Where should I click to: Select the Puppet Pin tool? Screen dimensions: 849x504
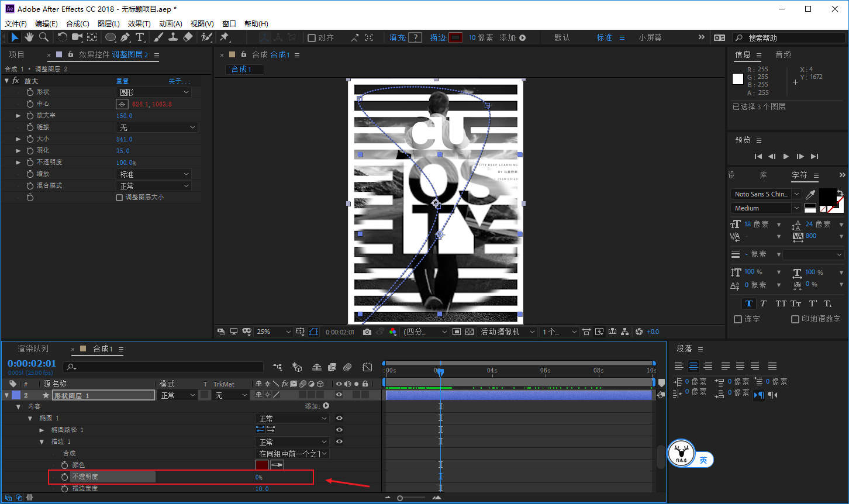click(x=224, y=37)
